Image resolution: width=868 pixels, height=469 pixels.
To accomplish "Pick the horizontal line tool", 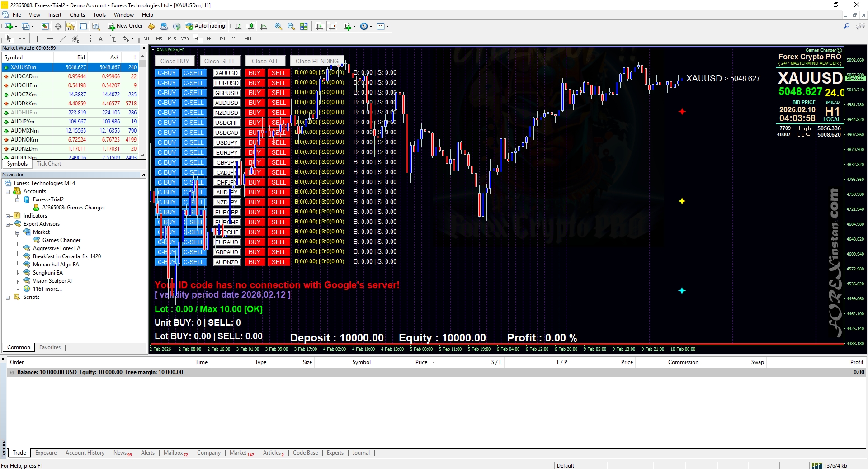I will tap(50, 38).
